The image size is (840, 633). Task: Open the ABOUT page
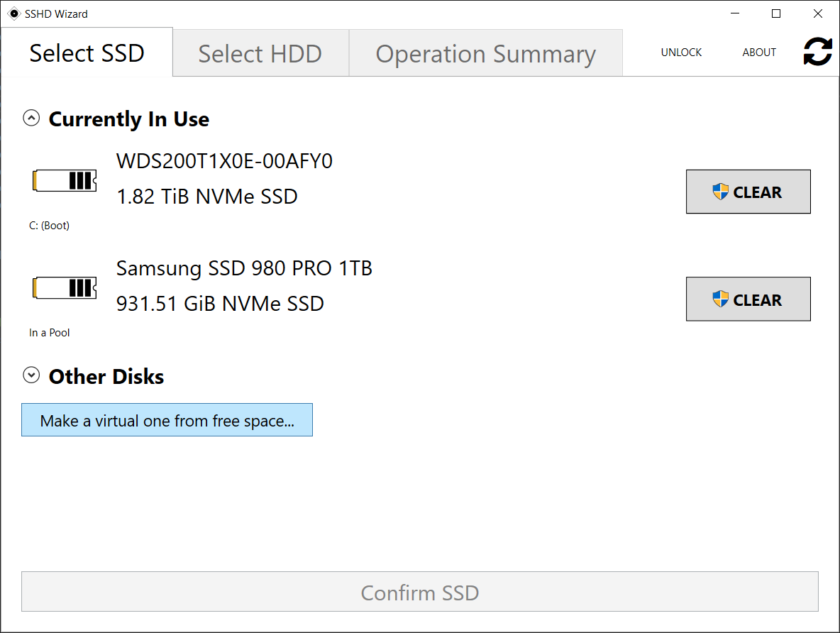click(759, 53)
